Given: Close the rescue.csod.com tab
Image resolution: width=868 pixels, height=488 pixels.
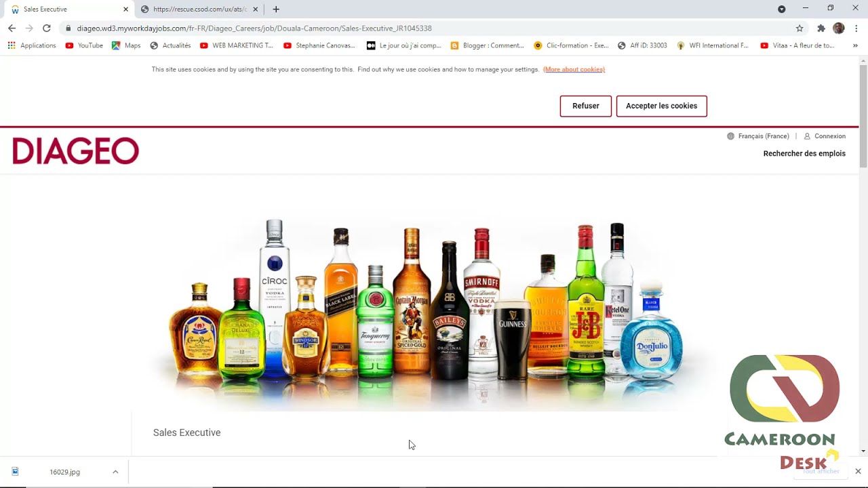Looking at the screenshot, I should click(256, 9).
